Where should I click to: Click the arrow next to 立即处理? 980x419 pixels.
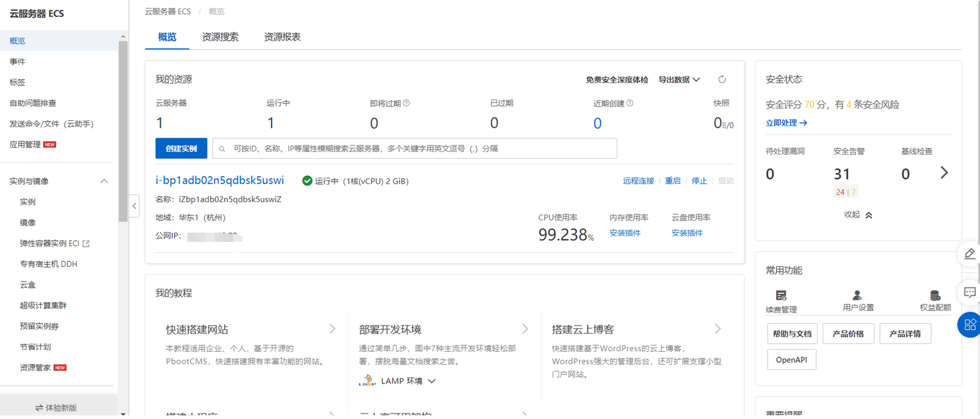tap(804, 123)
